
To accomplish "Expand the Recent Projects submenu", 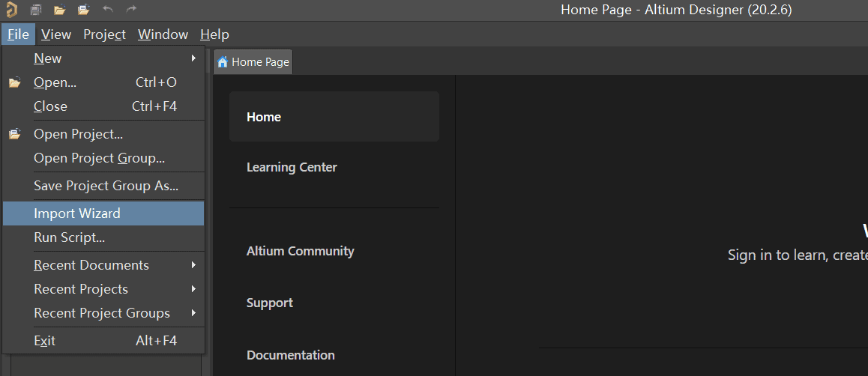I will [103, 288].
